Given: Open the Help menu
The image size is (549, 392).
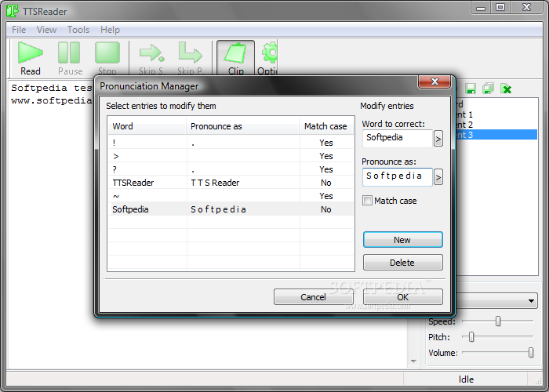Looking at the screenshot, I should (x=110, y=30).
